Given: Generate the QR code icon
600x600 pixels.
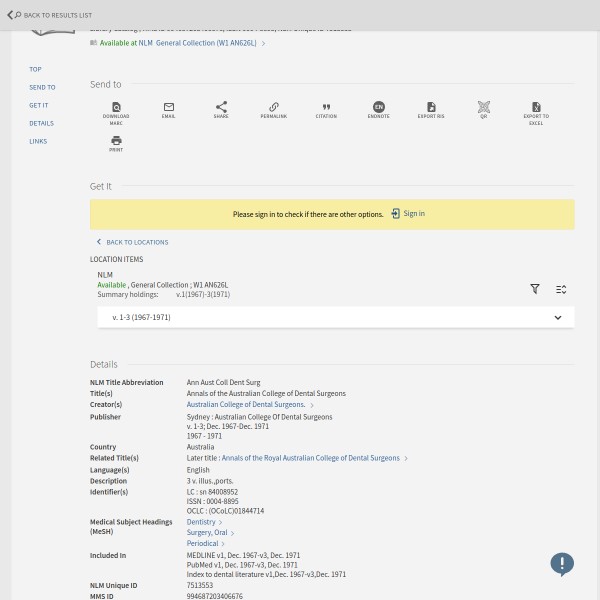Looking at the screenshot, I should [x=483, y=107].
